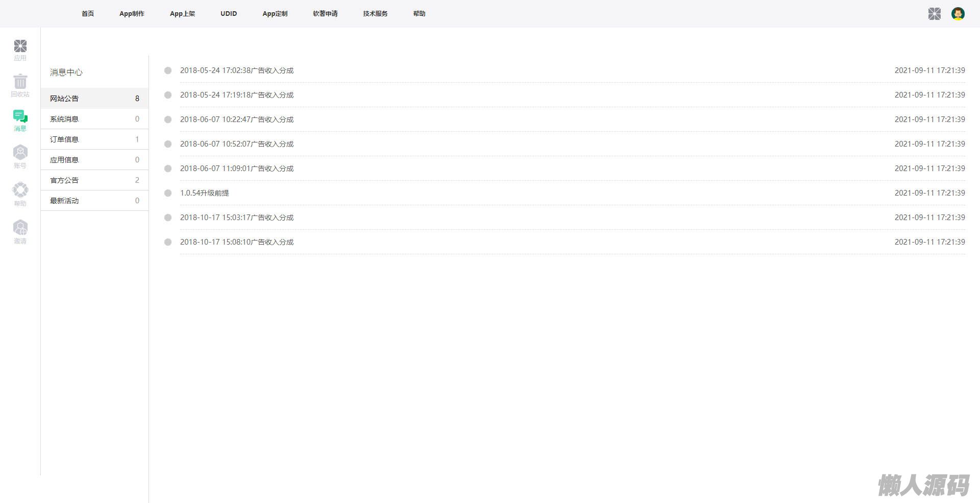
Task: Open 技术服务 in the top navigation
Action: pos(375,14)
